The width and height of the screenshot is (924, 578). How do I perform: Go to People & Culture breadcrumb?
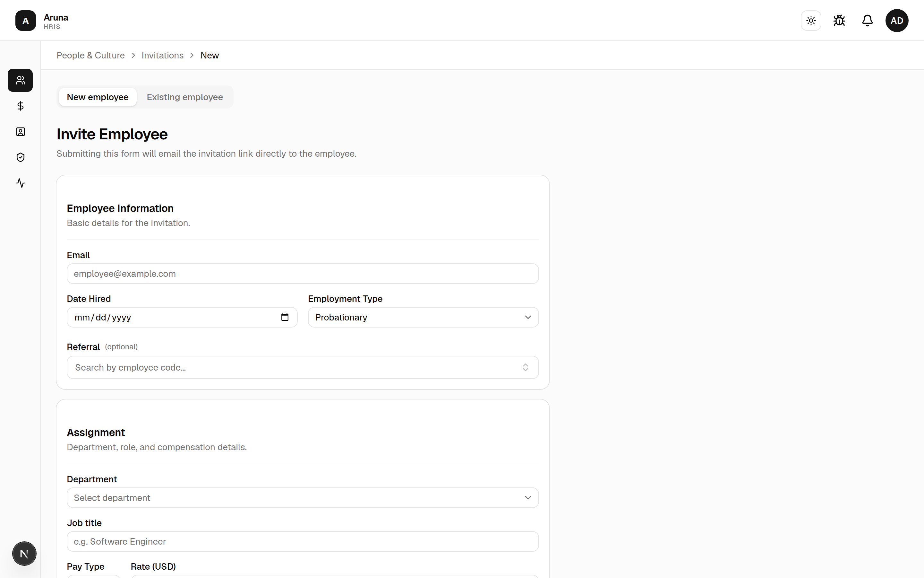pos(90,56)
